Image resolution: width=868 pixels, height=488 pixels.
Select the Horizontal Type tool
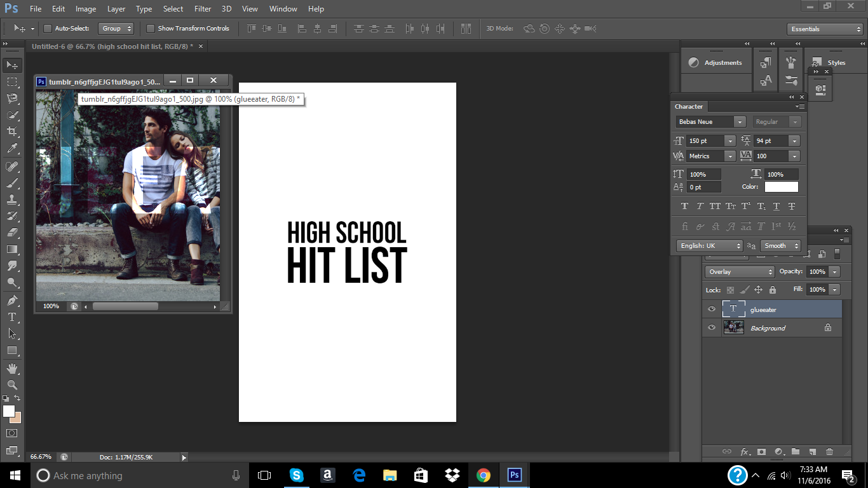point(12,316)
